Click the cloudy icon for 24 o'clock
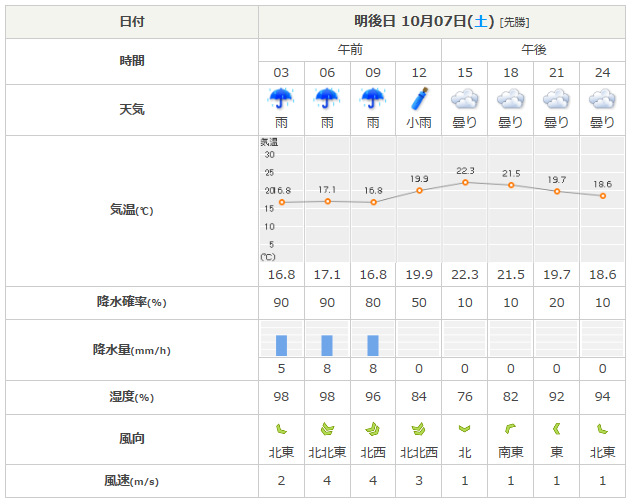 tap(602, 99)
